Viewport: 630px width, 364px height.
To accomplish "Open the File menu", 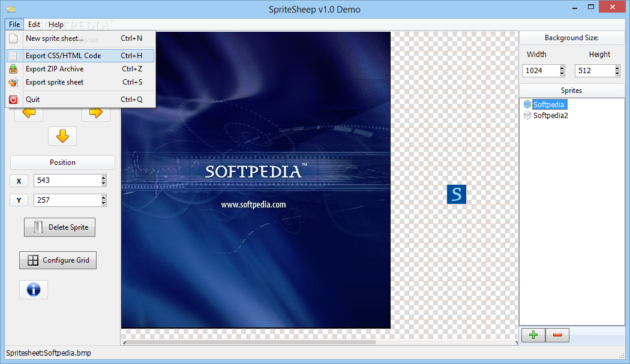I will [x=14, y=25].
